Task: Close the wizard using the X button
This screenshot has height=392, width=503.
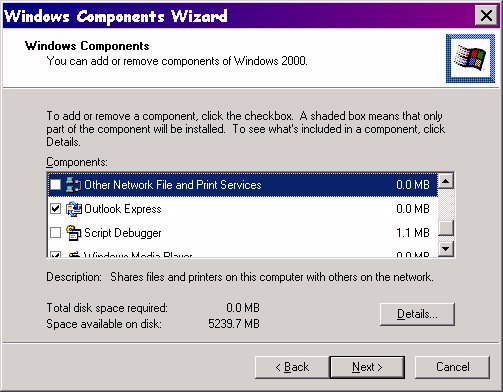Action: click(x=486, y=15)
